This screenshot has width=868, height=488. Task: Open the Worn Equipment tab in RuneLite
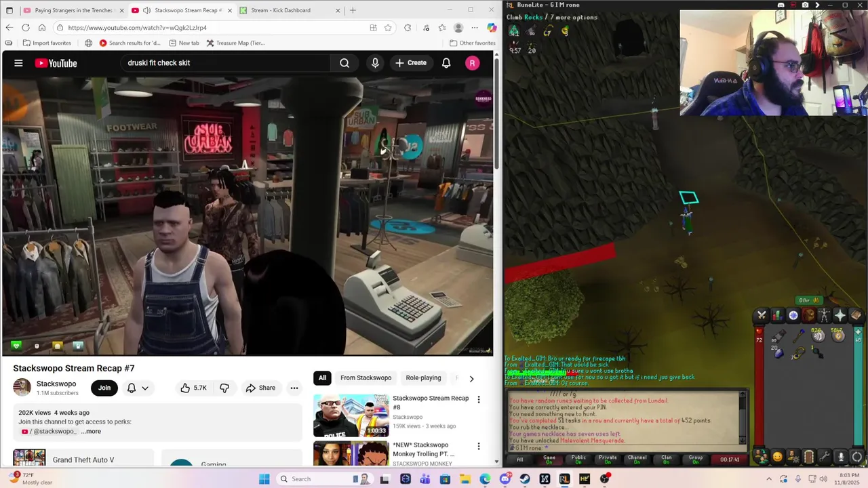point(824,315)
